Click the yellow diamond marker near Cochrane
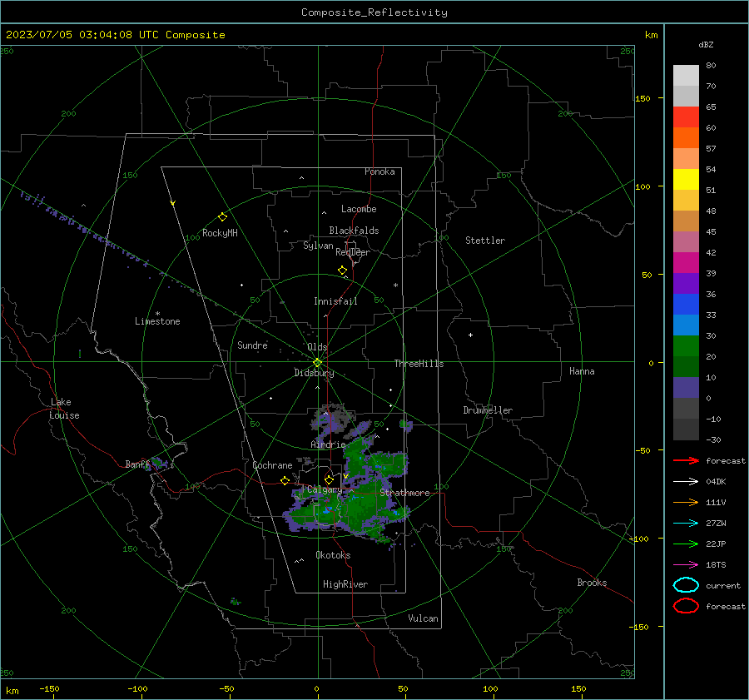749x700 pixels. tap(285, 480)
